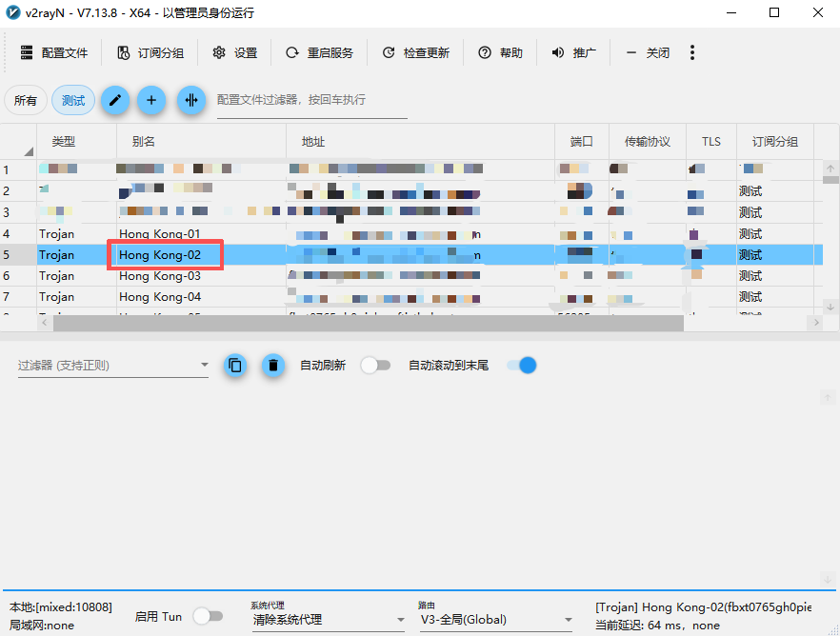Click the plus add group button
This screenshot has height=636, width=840.
click(151, 100)
